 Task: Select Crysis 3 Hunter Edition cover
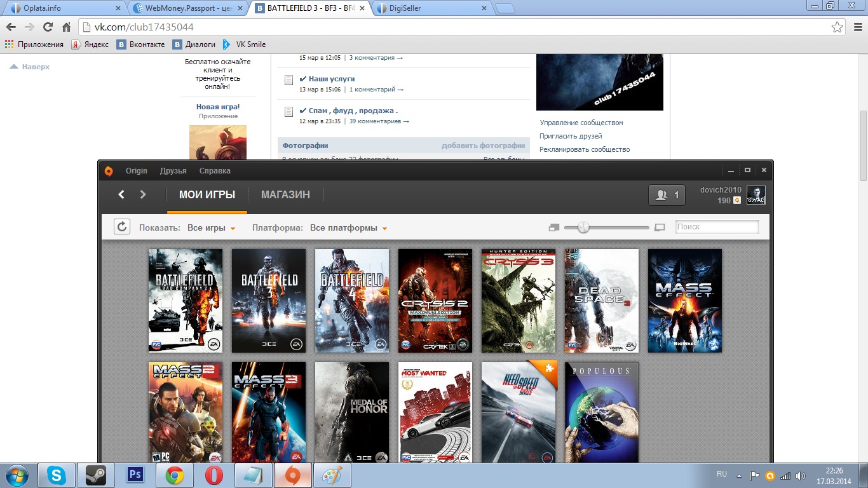click(519, 301)
